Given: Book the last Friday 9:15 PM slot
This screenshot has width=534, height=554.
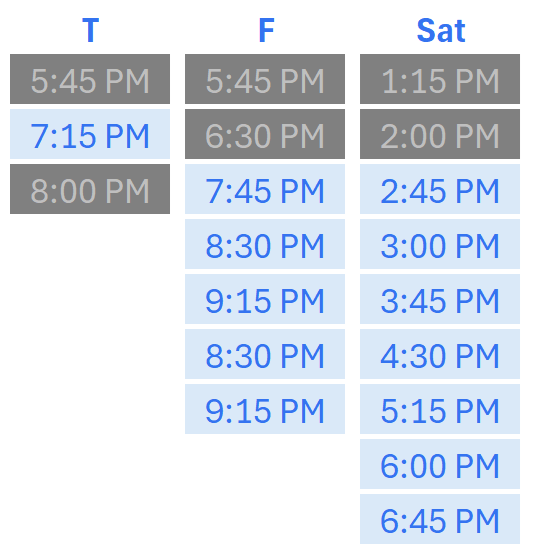Looking at the screenshot, I should [x=265, y=409].
